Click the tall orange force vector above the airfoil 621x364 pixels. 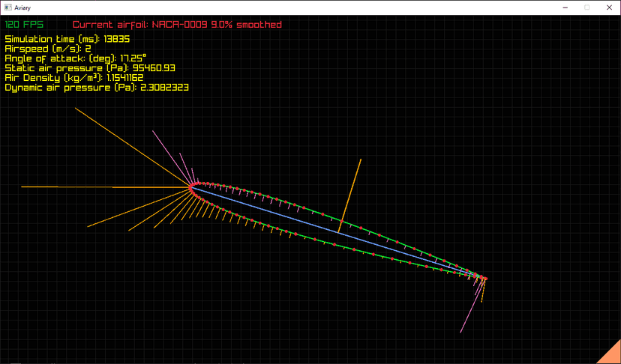pyautogui.click(x=351, y=191)
